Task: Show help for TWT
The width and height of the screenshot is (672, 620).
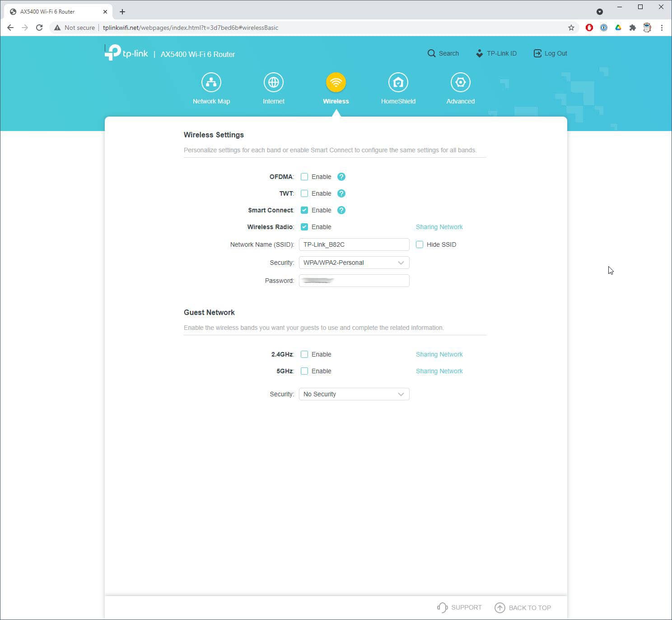Action: [x=341, y=193]
